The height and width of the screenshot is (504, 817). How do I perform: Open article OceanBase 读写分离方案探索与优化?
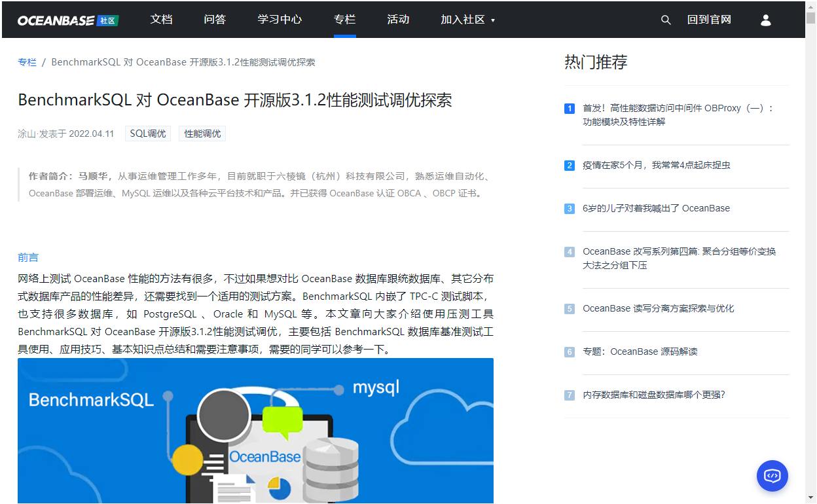point(659,309)
